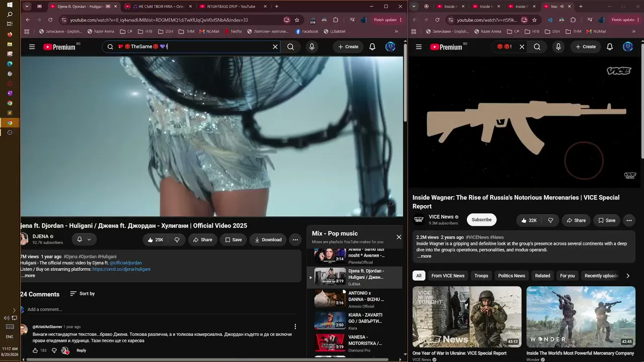Play KIARA - ZAVARTI GO from the mix
This screenshot has width=644, height=362.
pyautogui.click(x=355, y=321)
